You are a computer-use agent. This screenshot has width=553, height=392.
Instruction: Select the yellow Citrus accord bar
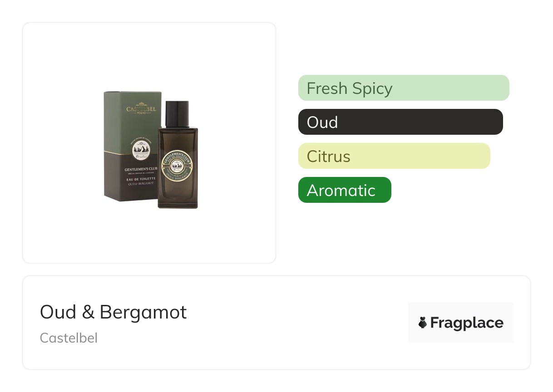pyautogui.click(x=394, y=156)
